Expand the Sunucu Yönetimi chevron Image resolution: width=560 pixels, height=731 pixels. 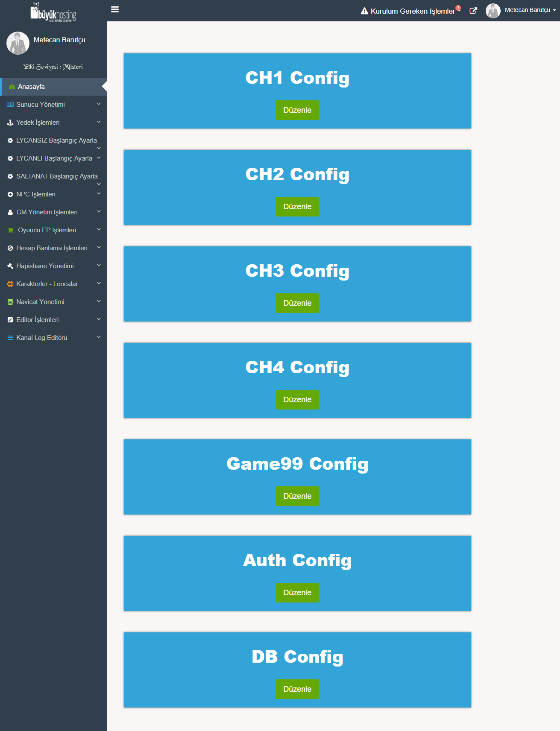click(99, 104)
